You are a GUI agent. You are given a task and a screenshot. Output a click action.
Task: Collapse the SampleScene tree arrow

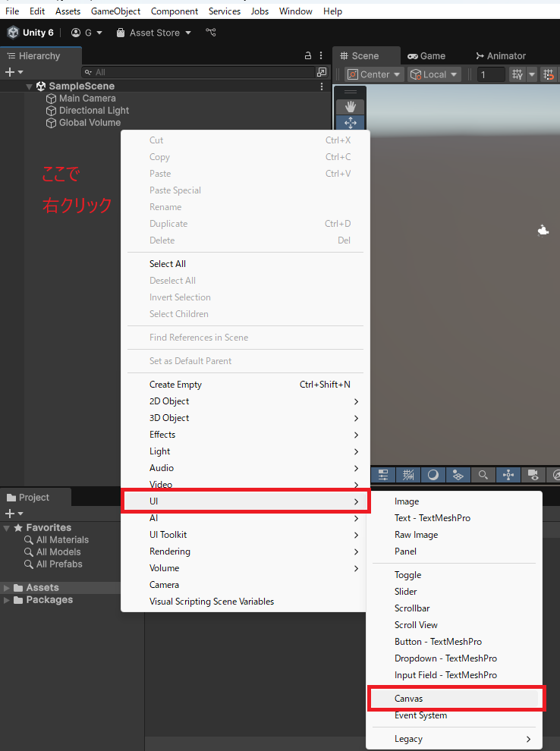coord(30,86)
